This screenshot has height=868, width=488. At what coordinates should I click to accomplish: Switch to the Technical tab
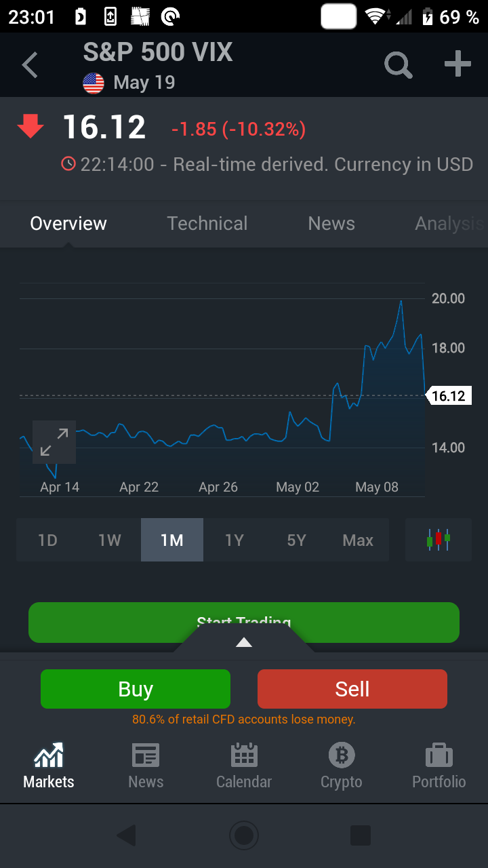(x=207, y=223)
